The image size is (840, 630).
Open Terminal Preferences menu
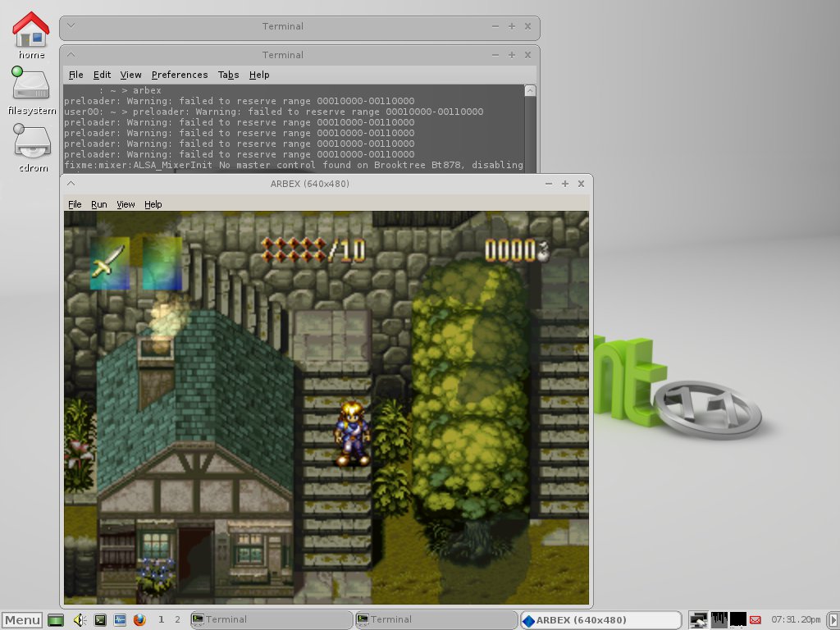click(x=180, y=75)
